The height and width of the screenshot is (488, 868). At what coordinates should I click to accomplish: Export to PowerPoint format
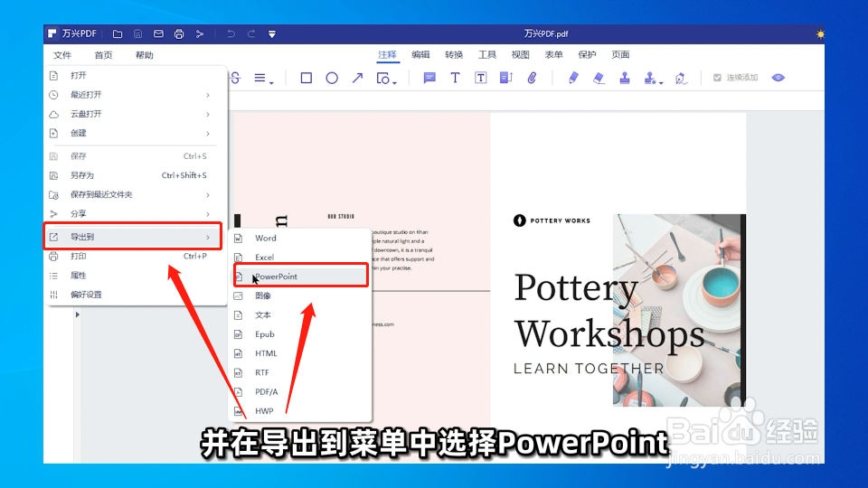[300, 277]
